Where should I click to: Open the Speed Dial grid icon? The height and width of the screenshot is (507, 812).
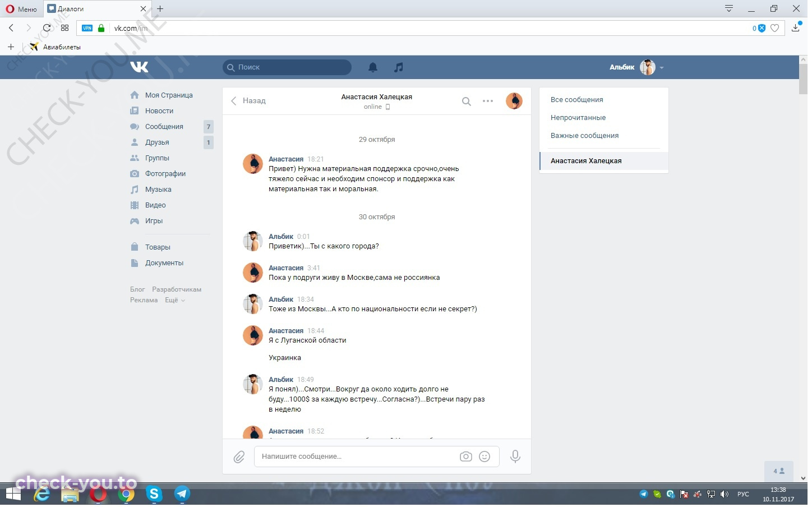click(65, 28)
